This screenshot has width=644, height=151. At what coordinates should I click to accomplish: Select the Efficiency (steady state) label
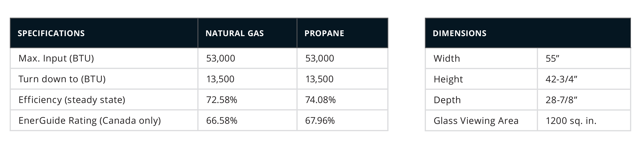(x=72, y=100)
